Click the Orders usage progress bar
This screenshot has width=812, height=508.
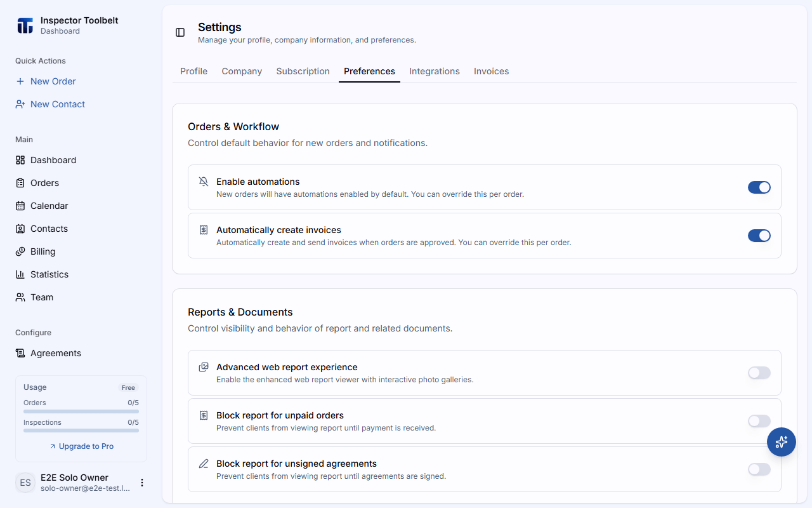[81, 411]
